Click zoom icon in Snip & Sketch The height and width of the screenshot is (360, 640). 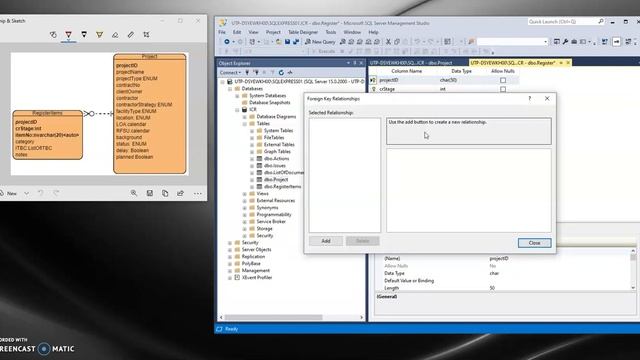tap(134, 193)
